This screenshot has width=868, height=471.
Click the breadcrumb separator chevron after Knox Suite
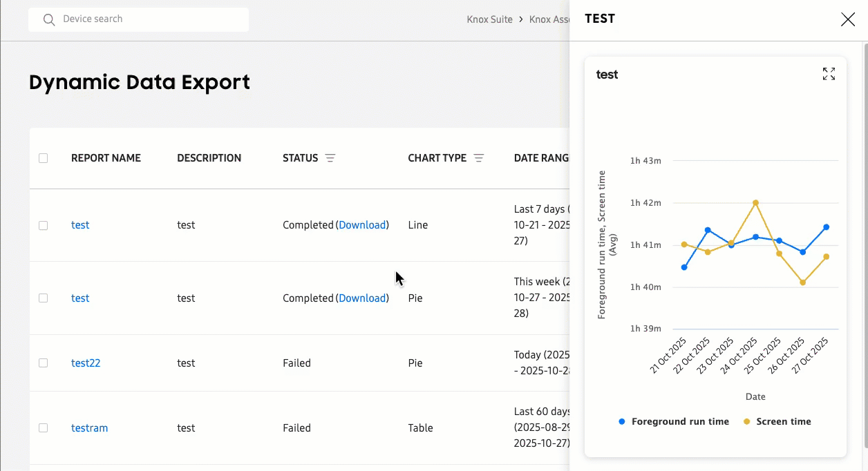(x=520, y=19)
